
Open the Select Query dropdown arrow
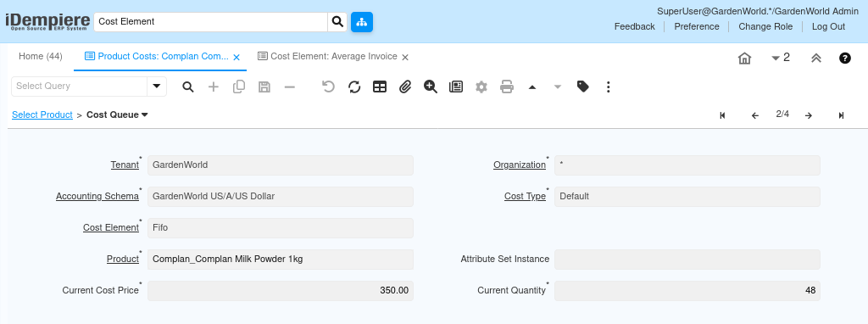(x=157, y=87)
